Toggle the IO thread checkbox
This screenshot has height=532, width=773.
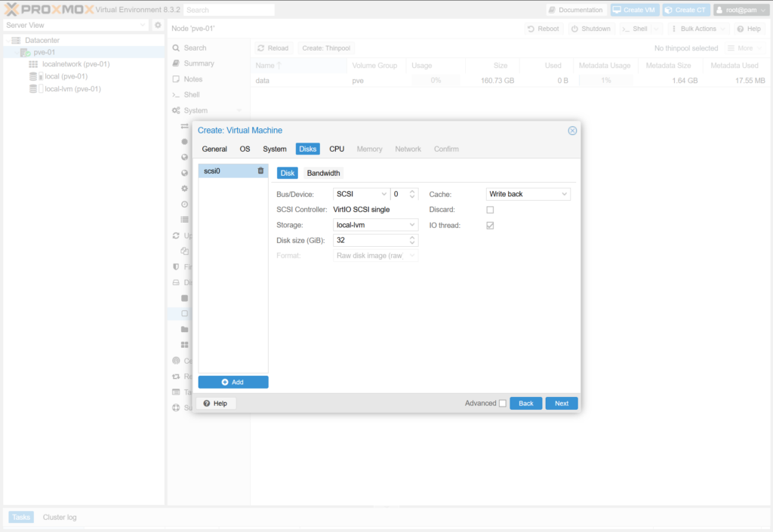[x=490, y=226]
